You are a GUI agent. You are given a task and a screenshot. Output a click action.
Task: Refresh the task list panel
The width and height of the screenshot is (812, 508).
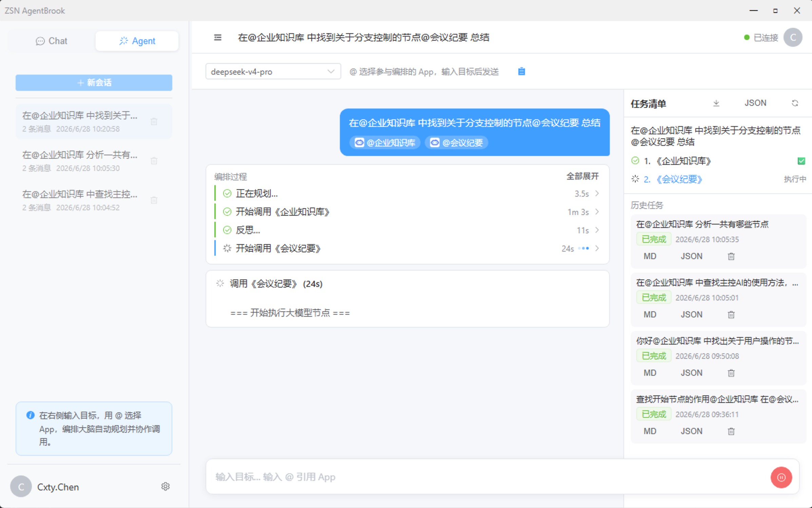click(x=795, y=103)
